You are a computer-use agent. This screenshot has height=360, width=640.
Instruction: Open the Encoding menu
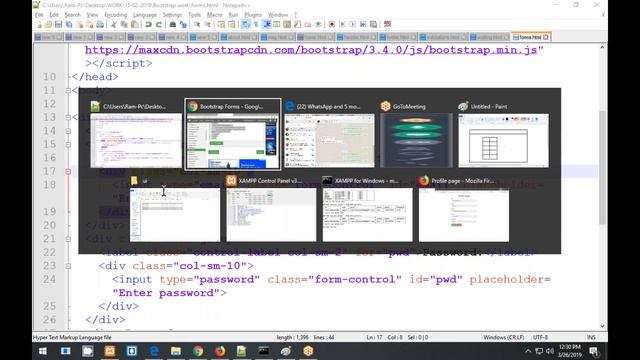pos(116,15)
